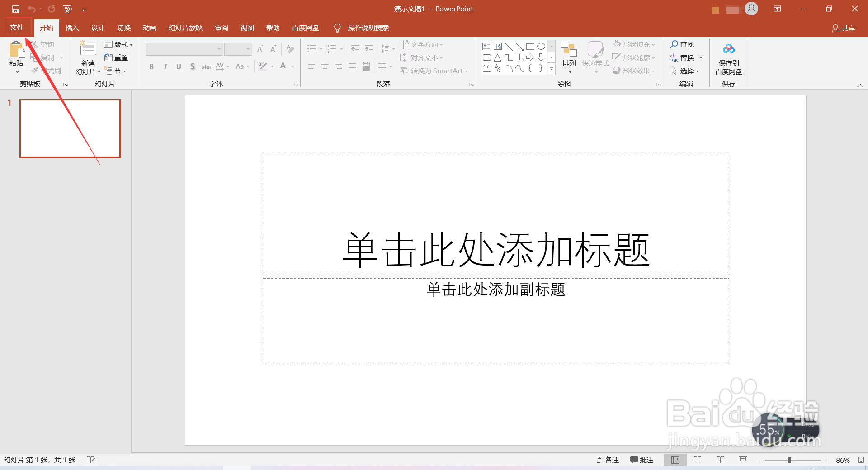868x470 pixels.
Task: Click the reading view icon
Action: [720, 460]
